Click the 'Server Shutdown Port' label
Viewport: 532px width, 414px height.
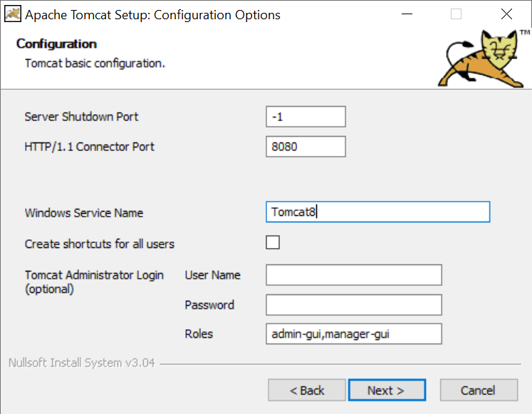[81, 117]
